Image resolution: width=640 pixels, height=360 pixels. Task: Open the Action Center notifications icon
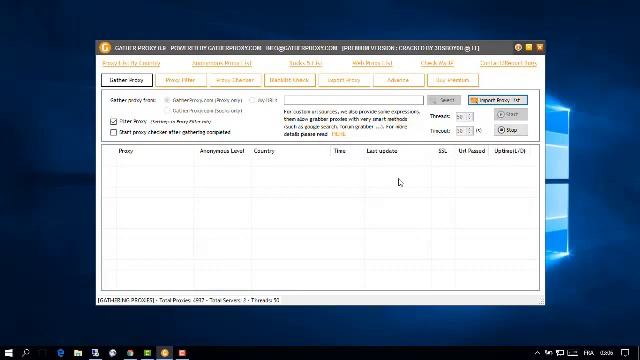[625, 353]
